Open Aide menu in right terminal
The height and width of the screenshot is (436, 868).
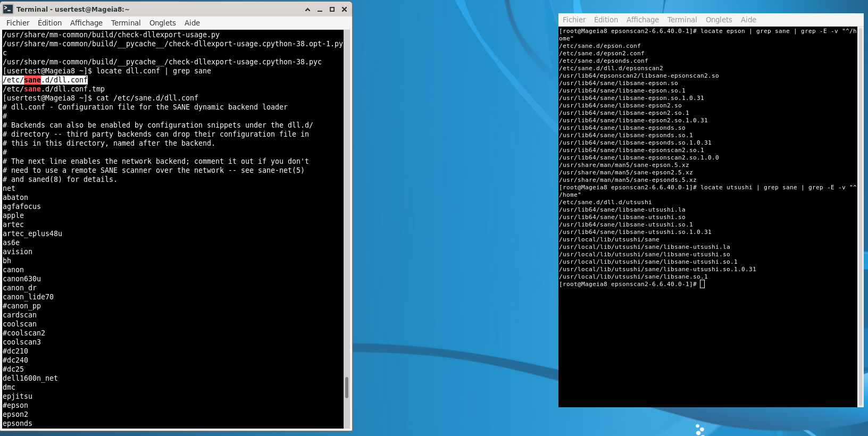[748, 20]
